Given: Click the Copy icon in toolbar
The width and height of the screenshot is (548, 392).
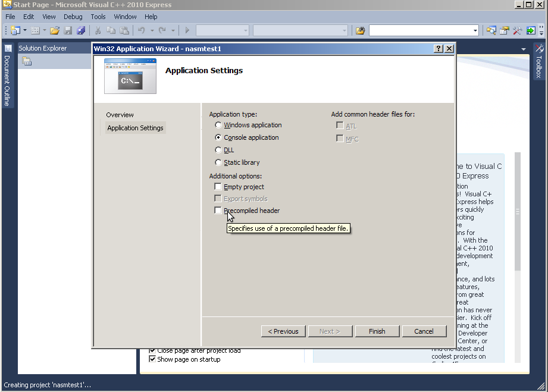Looking at the screenshot, I should tap(111, 30).
